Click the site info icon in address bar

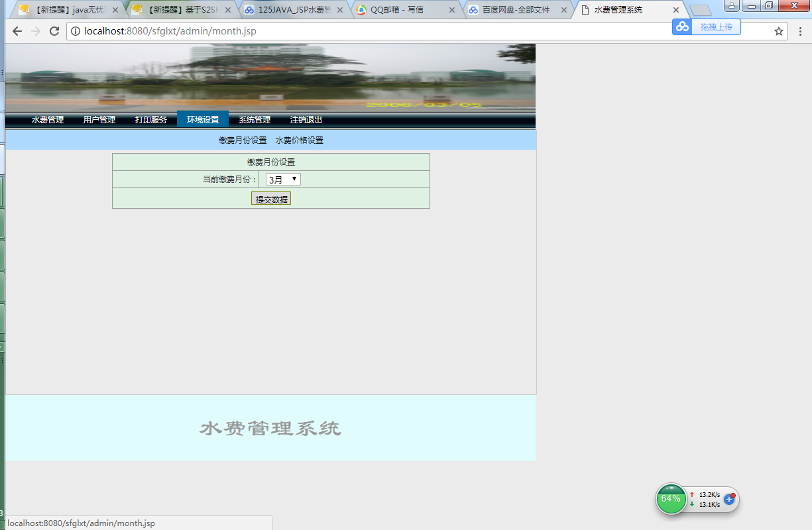(x=76, y=31)
